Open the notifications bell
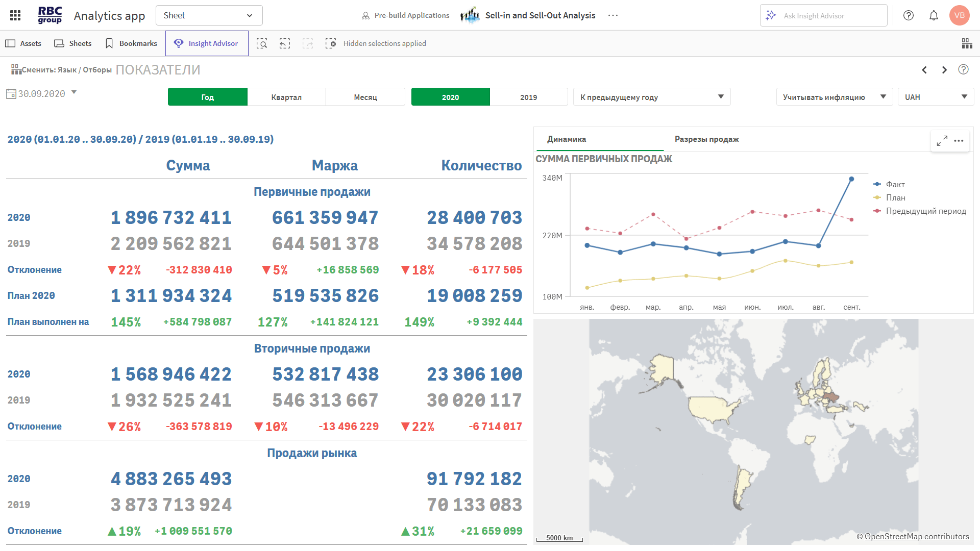This screenshot has height=551, width=980. click(934, 15)
